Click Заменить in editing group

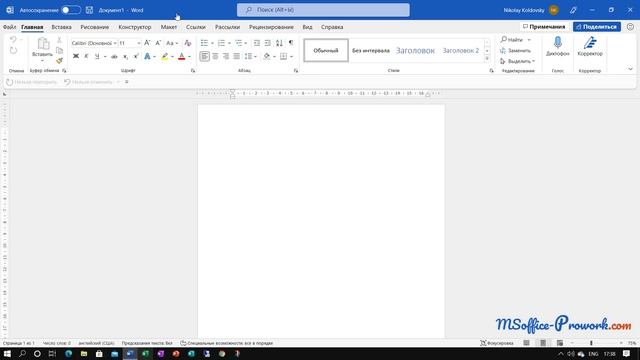click(515, 51)
